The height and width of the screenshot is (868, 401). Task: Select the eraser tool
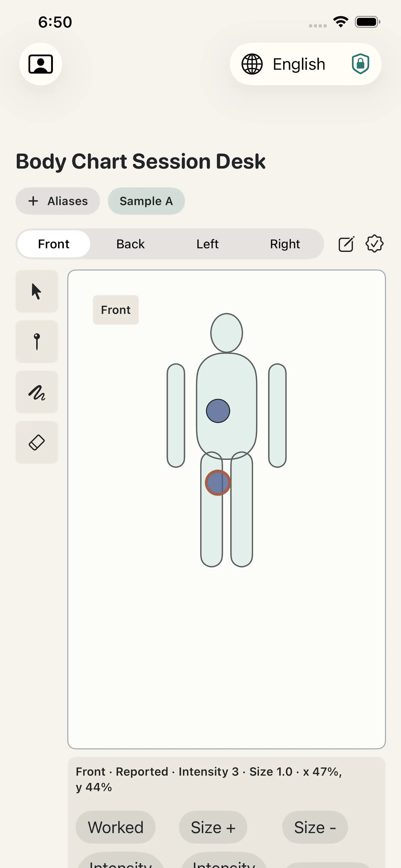pos(37,442)
